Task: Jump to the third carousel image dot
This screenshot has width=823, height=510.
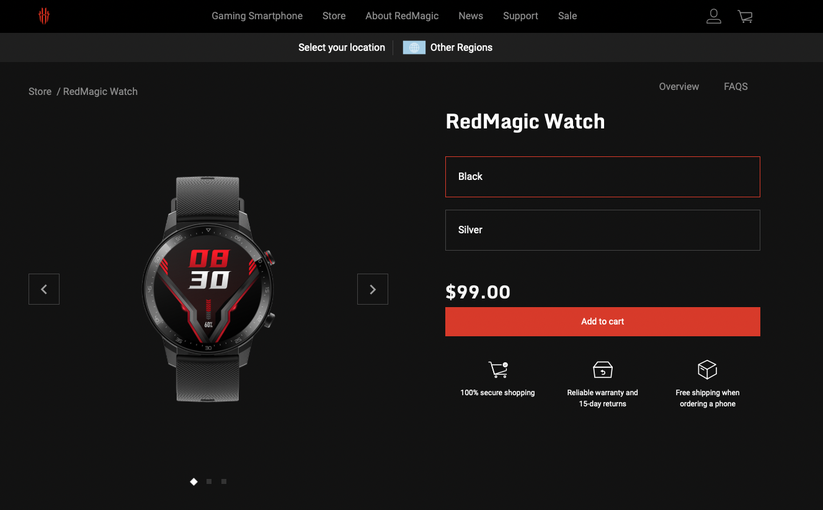Action: click(x=224, y=481)
